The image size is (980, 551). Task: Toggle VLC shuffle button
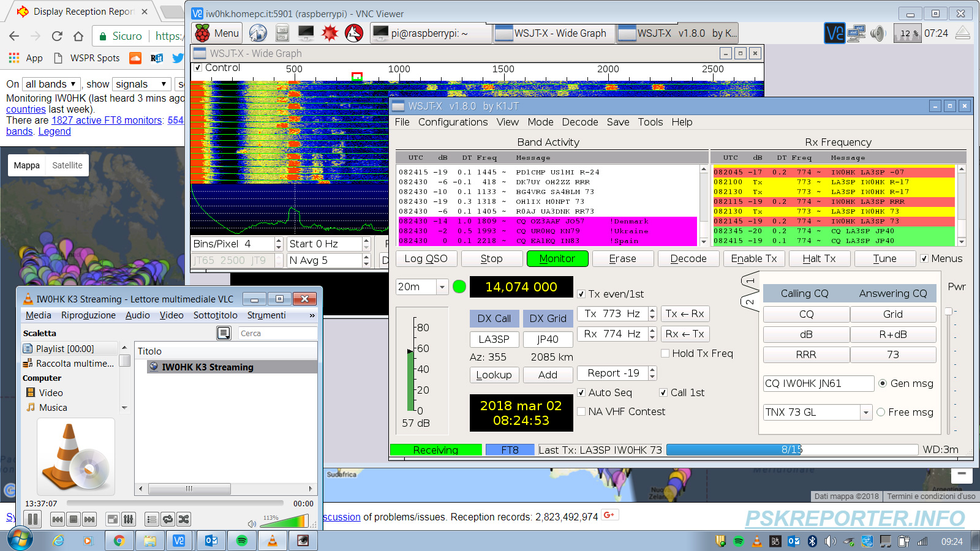pos(184,519)
